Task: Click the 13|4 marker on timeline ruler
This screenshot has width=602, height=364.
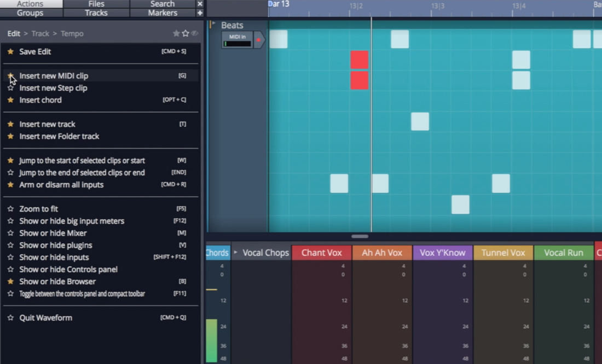Action: pos(519,6)
